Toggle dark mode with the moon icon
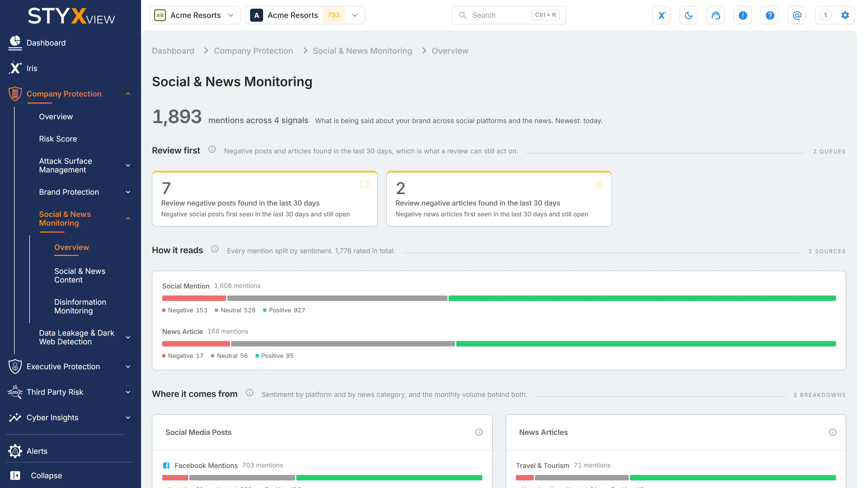This screenshot has height=488, width=868. click(x=688, y=15)
